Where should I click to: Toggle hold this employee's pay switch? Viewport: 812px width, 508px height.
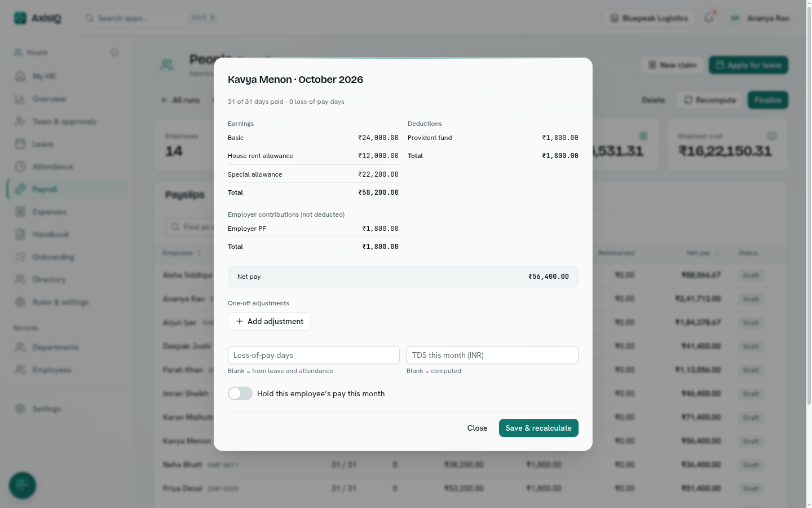(240, 393)
